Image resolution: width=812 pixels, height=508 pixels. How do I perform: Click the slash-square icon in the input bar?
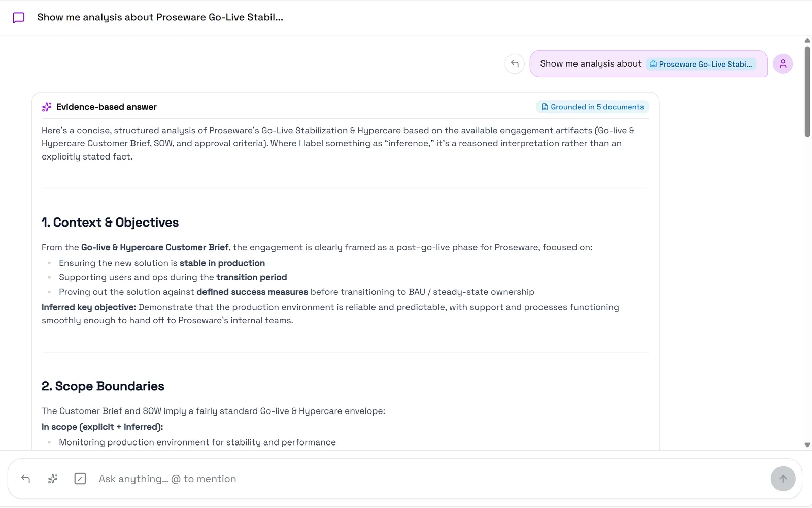click(80, 479)
